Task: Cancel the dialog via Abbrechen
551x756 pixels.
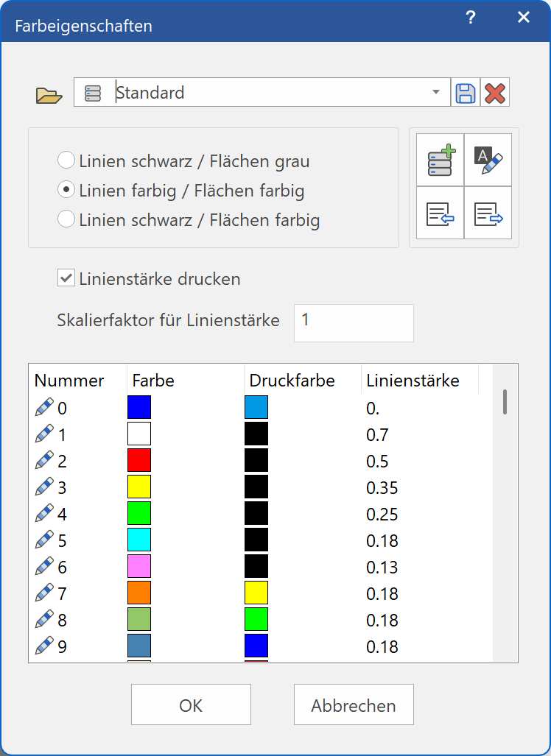Action: point(354,704)
